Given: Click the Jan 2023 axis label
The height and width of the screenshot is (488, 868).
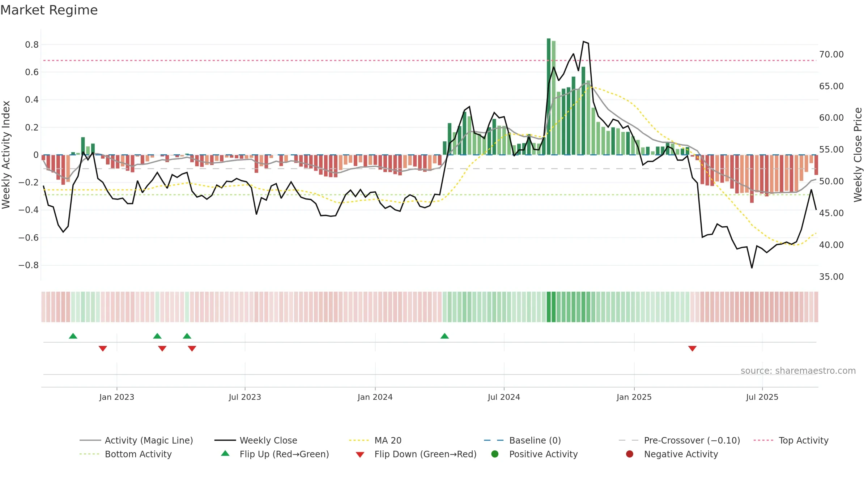Looking at the screenshot, I should [x=117, y=397].
